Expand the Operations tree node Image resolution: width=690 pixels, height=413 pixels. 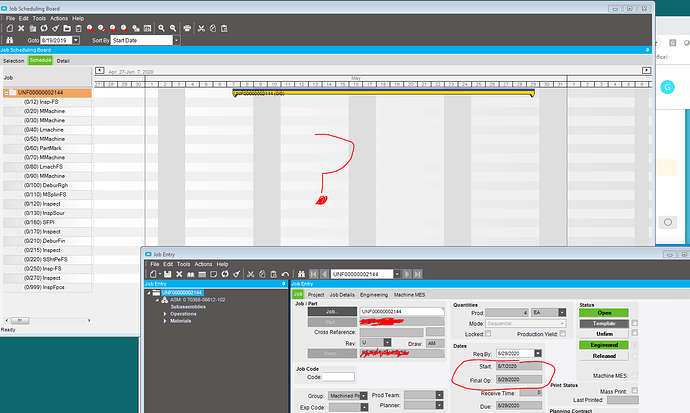[x=165, y=314]
